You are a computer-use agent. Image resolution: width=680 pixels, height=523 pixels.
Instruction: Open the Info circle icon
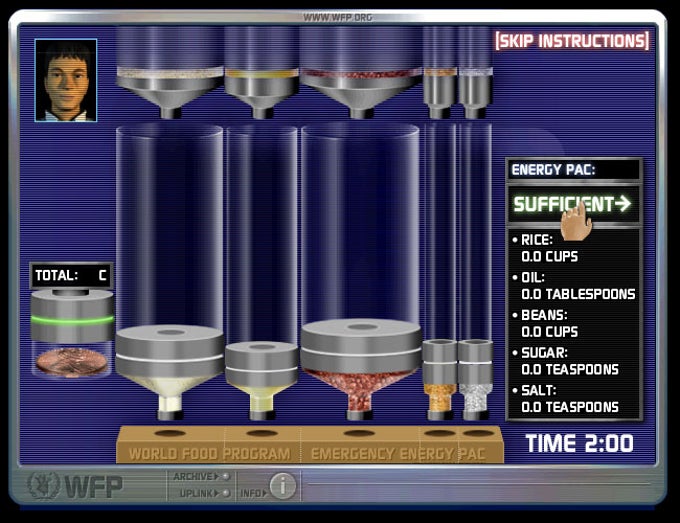[282, 485]
